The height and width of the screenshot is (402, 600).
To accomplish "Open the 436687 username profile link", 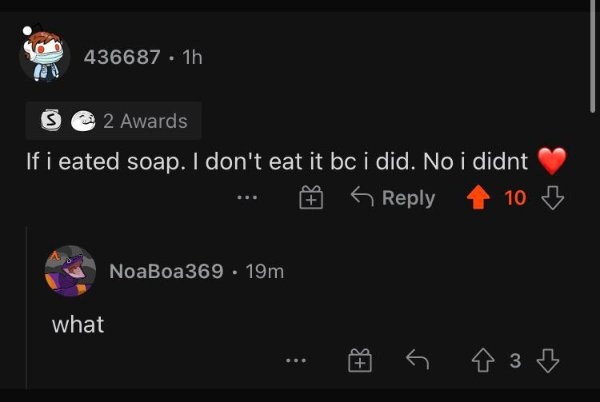I will [x=121, y=57].
